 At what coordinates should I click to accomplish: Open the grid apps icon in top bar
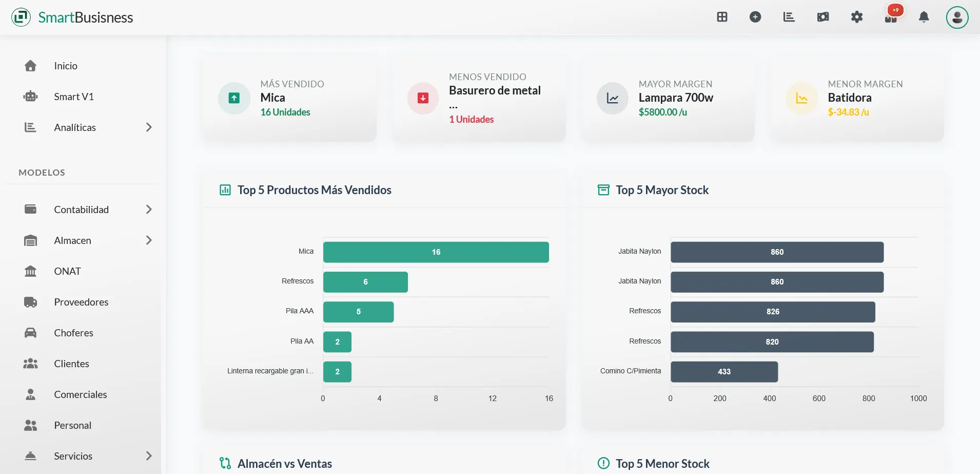[x=722, y=17]
